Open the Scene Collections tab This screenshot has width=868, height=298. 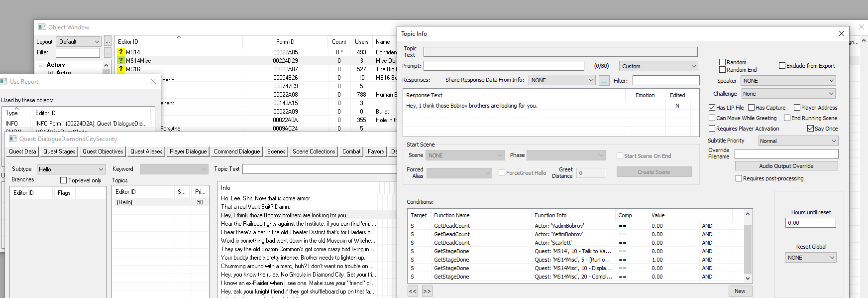click(314, 151)
